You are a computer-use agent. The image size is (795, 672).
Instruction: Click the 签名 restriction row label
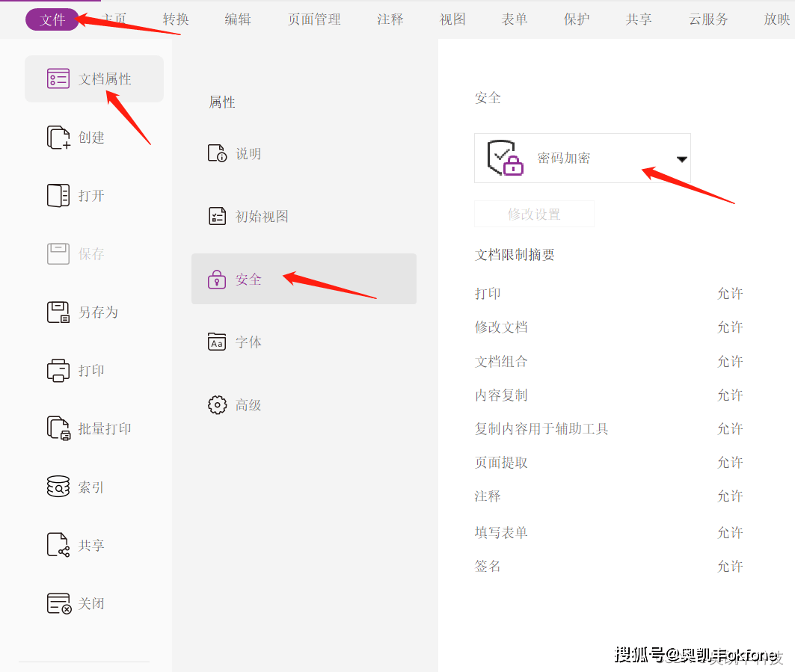tap(487, 566)
